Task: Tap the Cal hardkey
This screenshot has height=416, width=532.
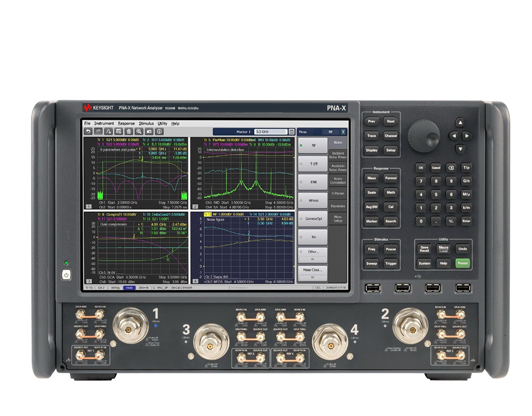Action: tap(391, 207)
